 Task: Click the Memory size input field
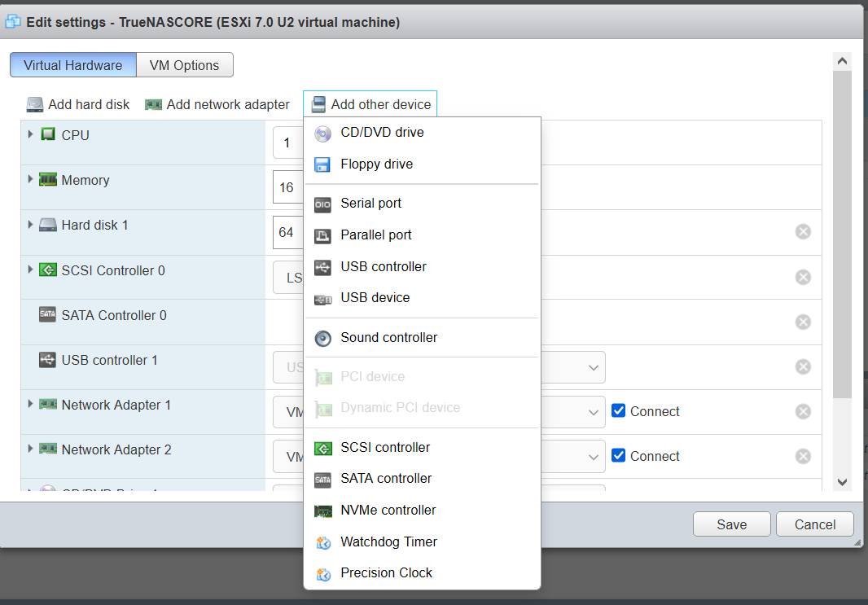(288, 187)
